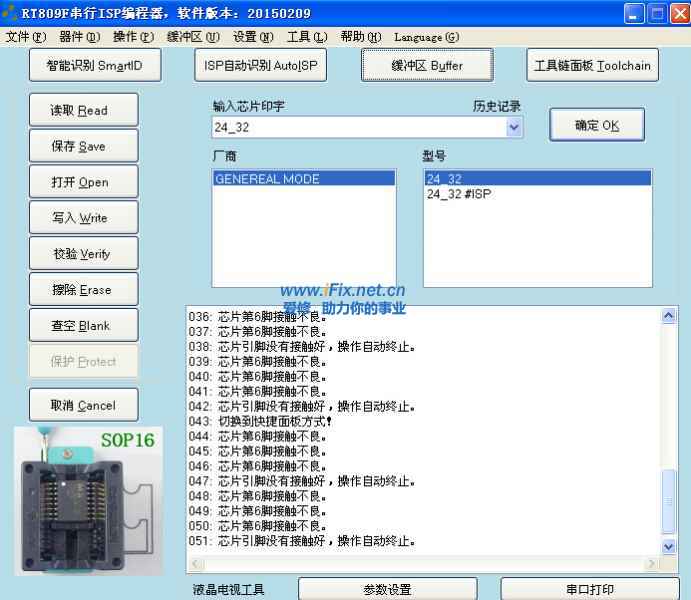
Task: Click the application icon in the title bar
Action: [x=9, y=13]
